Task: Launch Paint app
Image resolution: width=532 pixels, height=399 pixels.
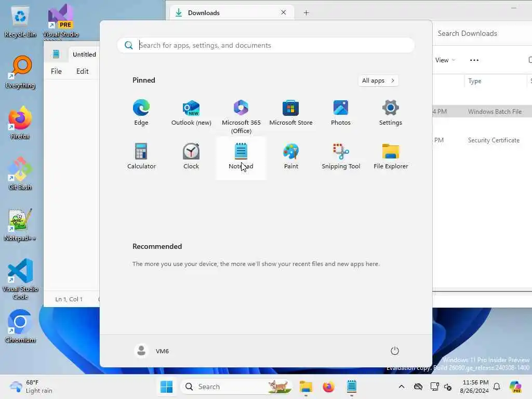Action: pos(291,157)
